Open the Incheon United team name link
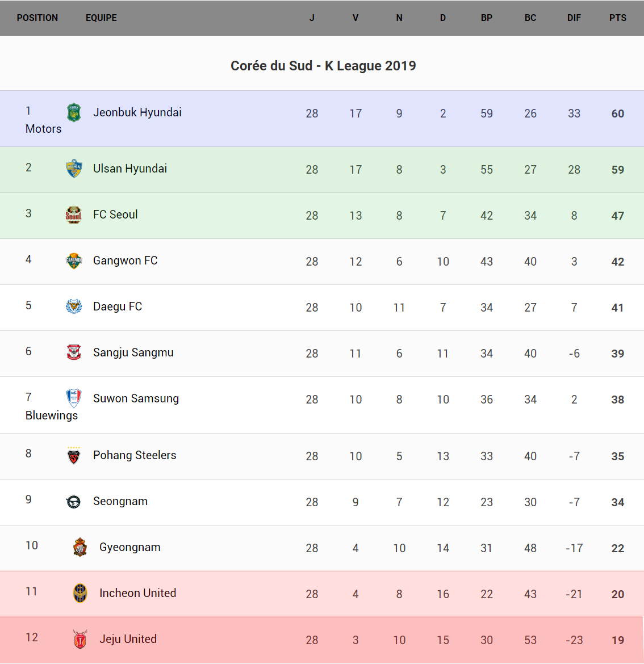Viewport: 644px width, 664px height. 138,593
